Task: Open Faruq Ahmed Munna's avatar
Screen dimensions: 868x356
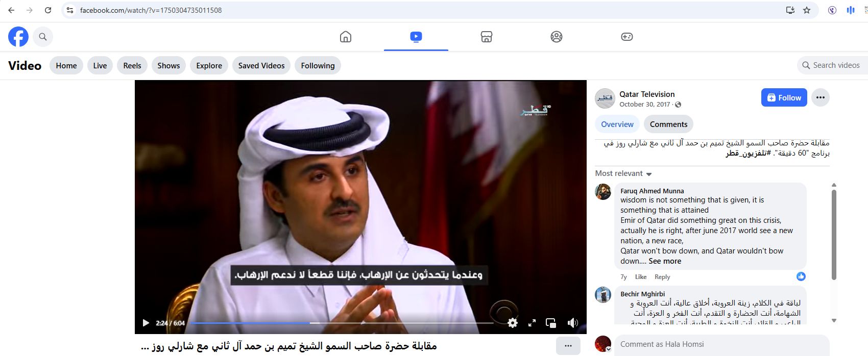Action: tap(603, 192)
